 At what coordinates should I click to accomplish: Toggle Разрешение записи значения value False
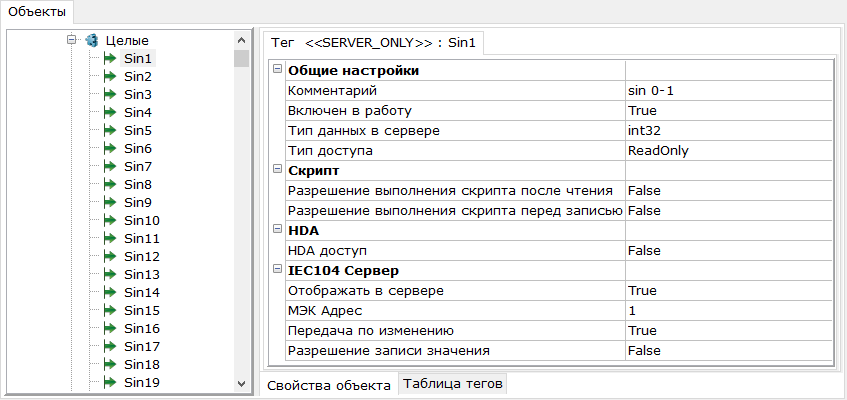728,350
